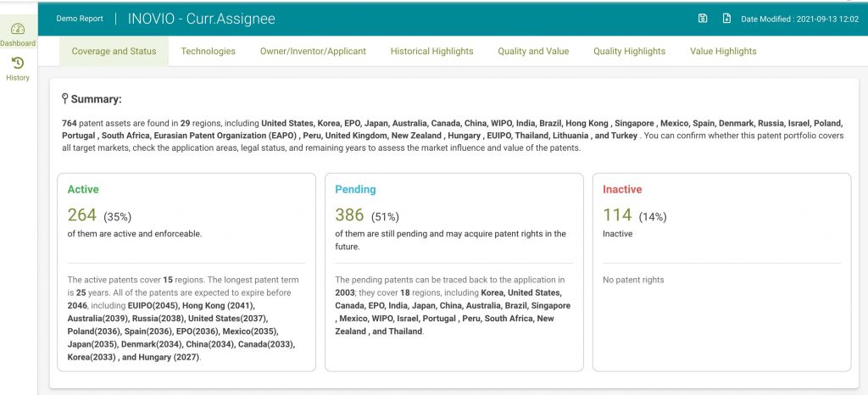Click the 114 inactive patents count
The width and height of the screenshot is (868, 395).
pos(617,214)
